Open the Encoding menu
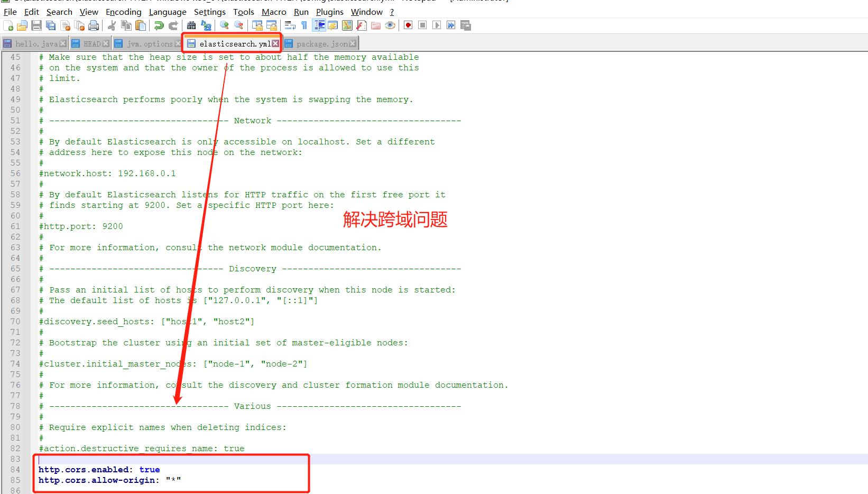Image resolution: width=868 pixels, height=494 pixels. [124, 12]
